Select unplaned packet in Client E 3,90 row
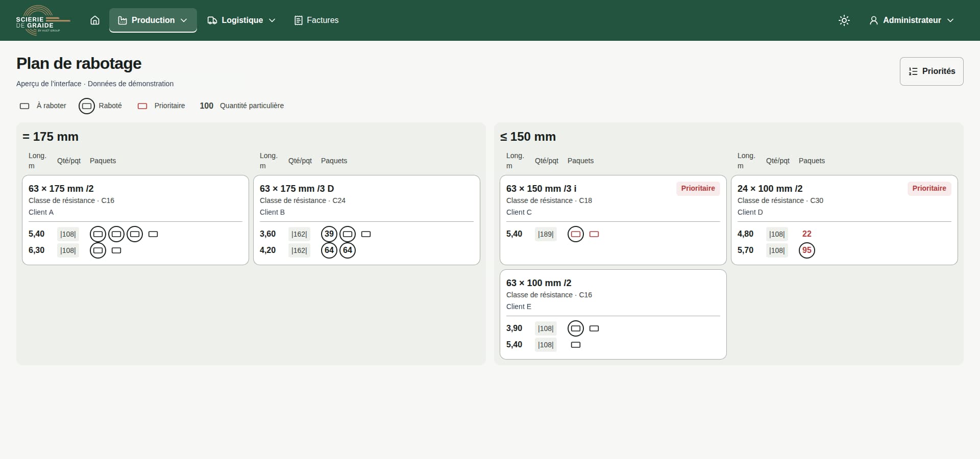Viewport: 980px width, 459px height. [594, 328]
